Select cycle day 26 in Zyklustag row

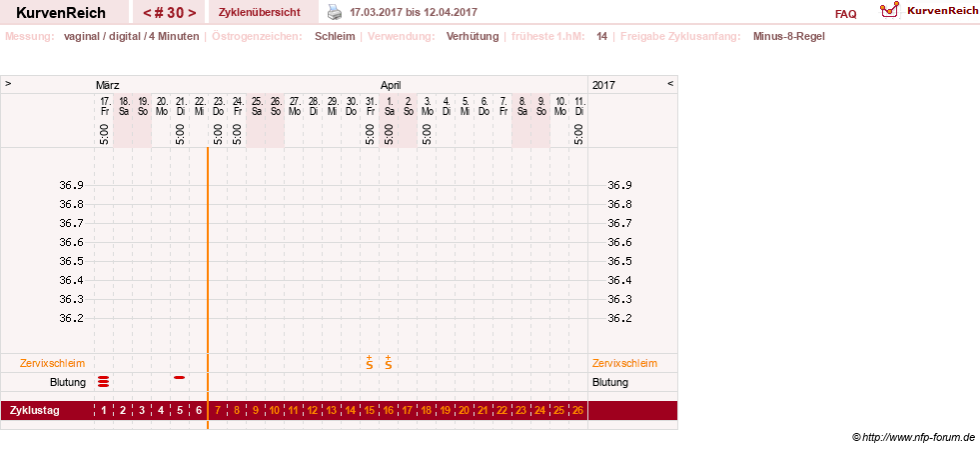[577, 411]
